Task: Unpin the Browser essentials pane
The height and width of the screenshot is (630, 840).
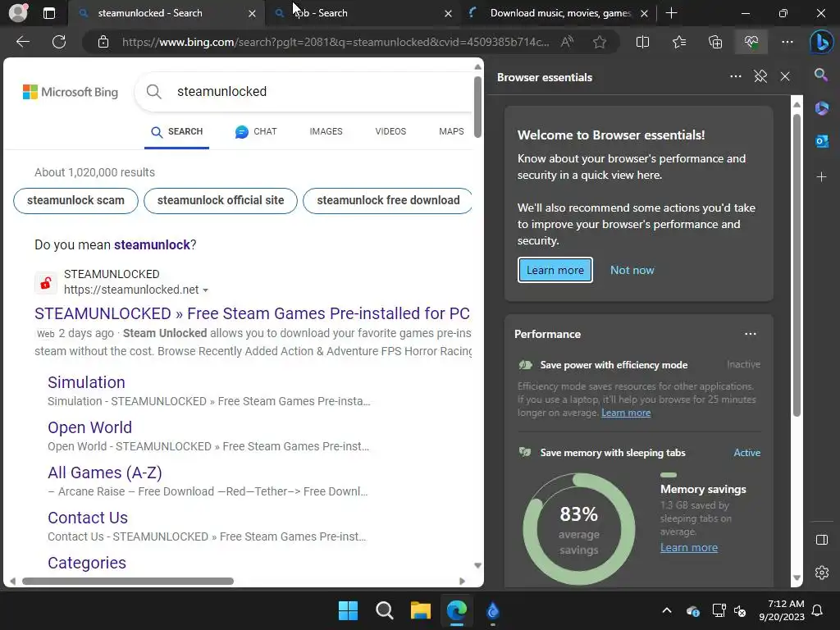Action: coord(760,76)
